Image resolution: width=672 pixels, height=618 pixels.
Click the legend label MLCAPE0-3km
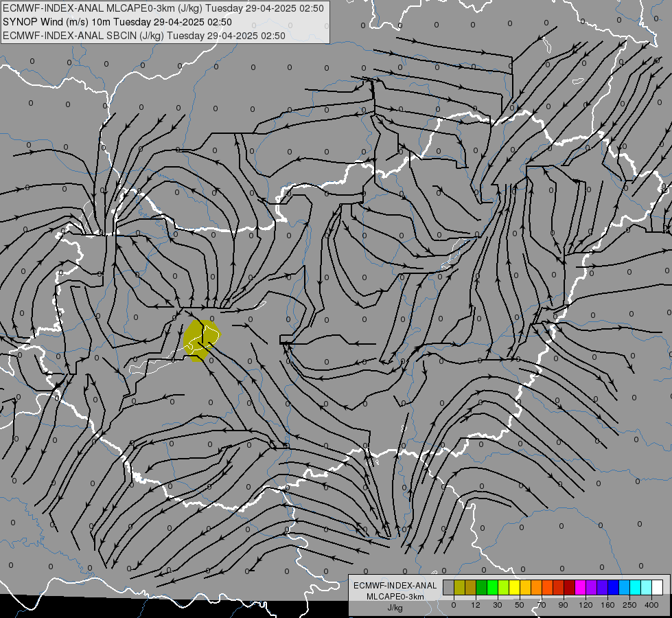[395, 597]
